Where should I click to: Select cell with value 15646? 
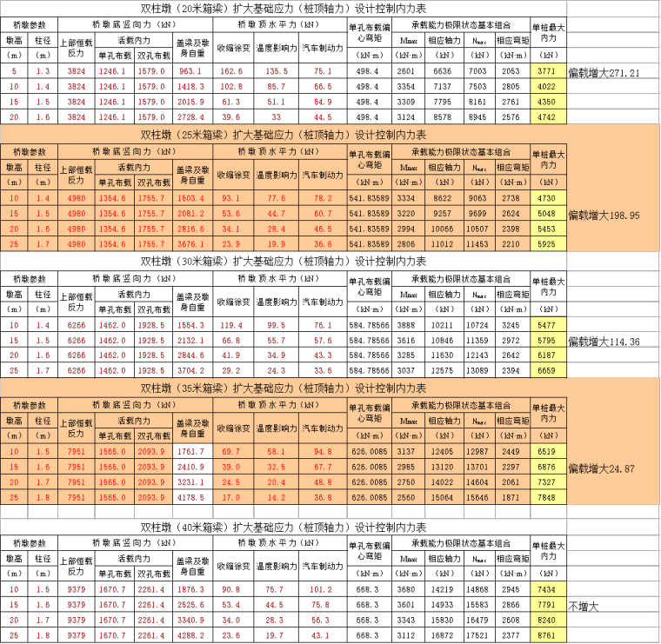477,498
